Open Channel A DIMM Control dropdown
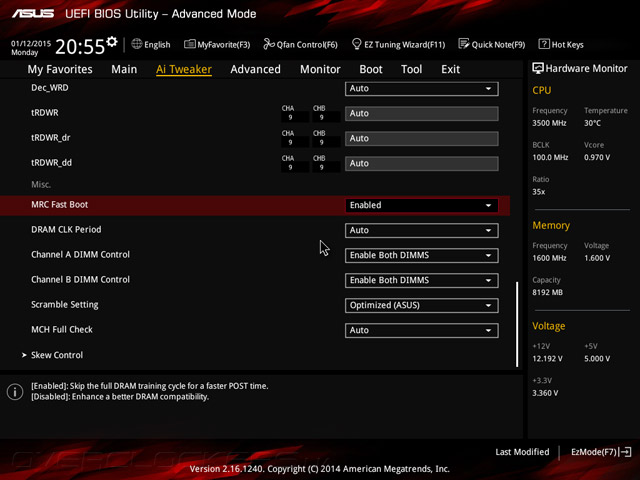Viewport: 640px width, 480px height. pos(422,256)
